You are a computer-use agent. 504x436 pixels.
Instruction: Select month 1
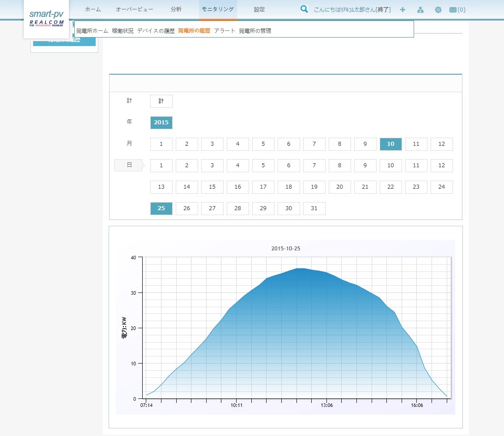[x=161, y=144]
